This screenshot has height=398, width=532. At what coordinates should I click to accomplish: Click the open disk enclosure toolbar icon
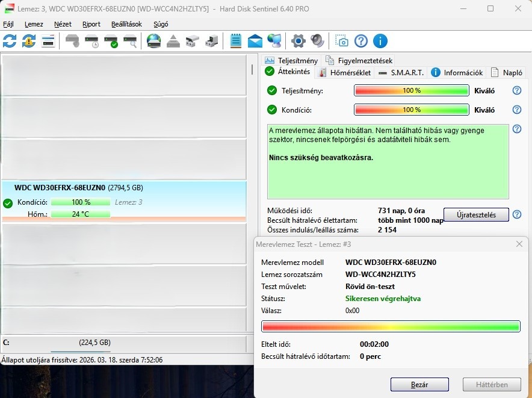193,41
